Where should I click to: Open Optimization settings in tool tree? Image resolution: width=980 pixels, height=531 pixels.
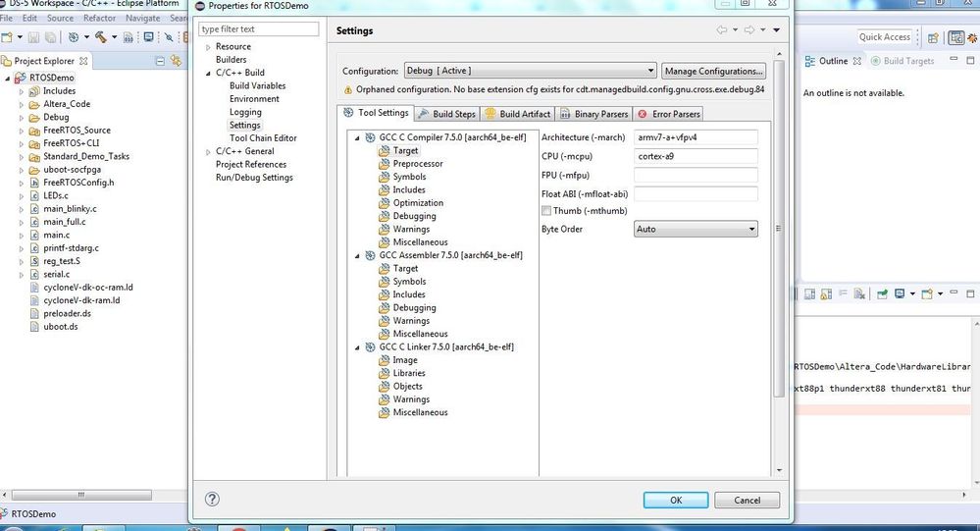pos(411,203)
